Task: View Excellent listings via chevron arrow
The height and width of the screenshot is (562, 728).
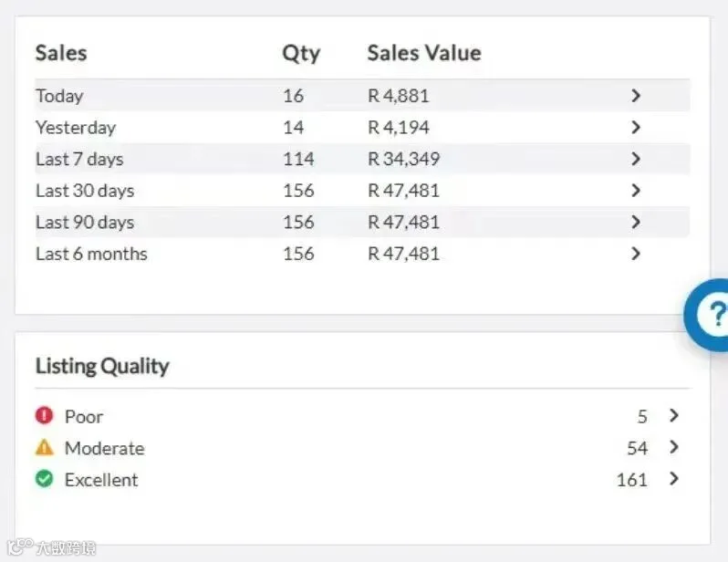Action: click(x=674, y=478)
